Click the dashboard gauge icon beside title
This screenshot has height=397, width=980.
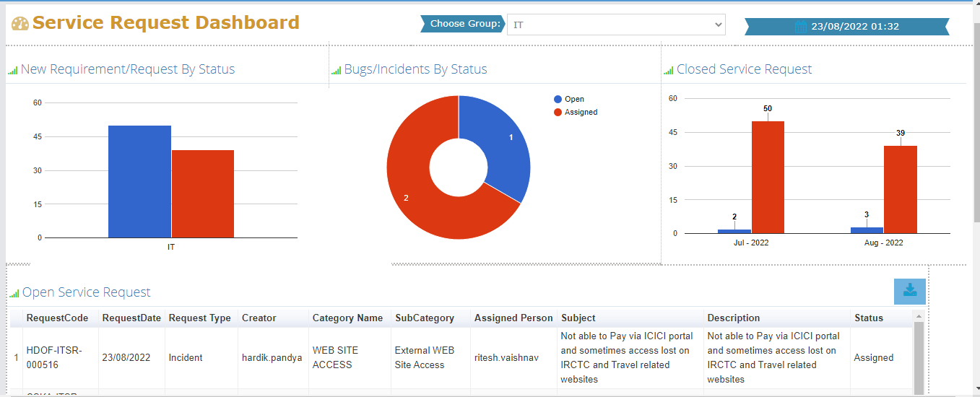(x=19, y=24)
